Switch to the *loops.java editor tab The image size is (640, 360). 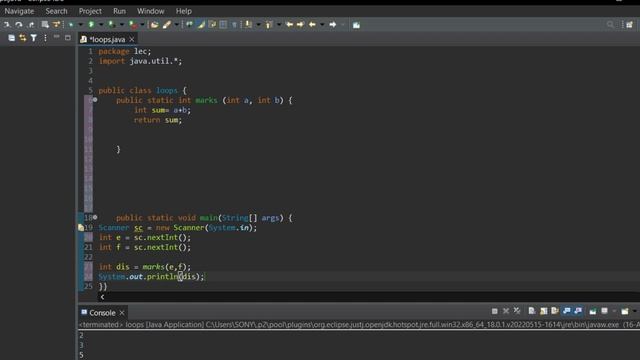pyautogui.click(x=107, y=39)
